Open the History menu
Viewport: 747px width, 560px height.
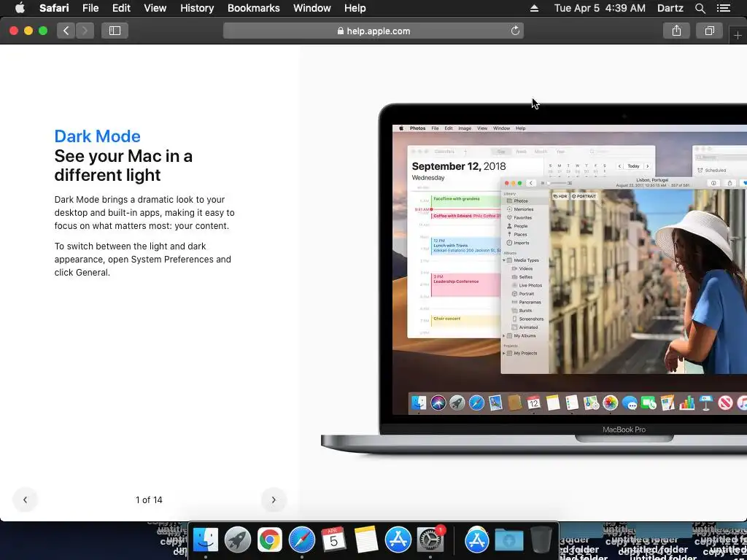tap(197, 8)
